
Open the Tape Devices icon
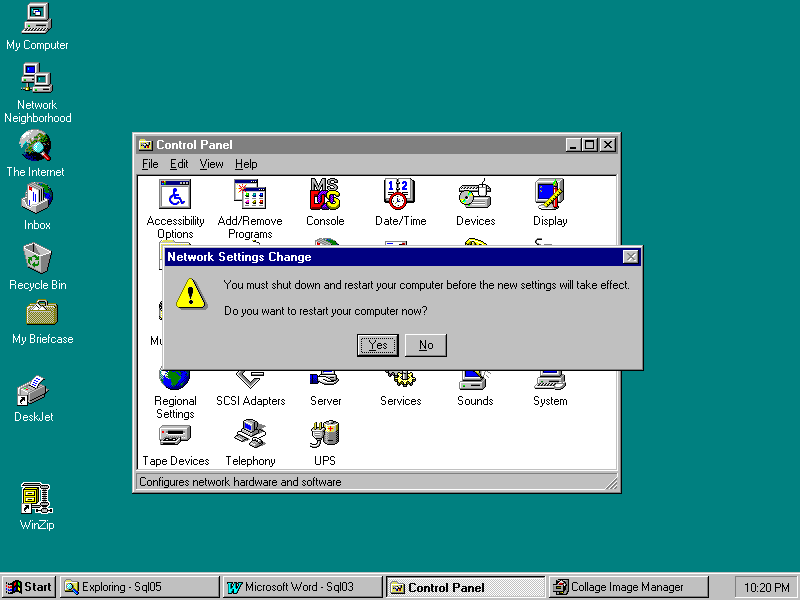click(175, 435)
